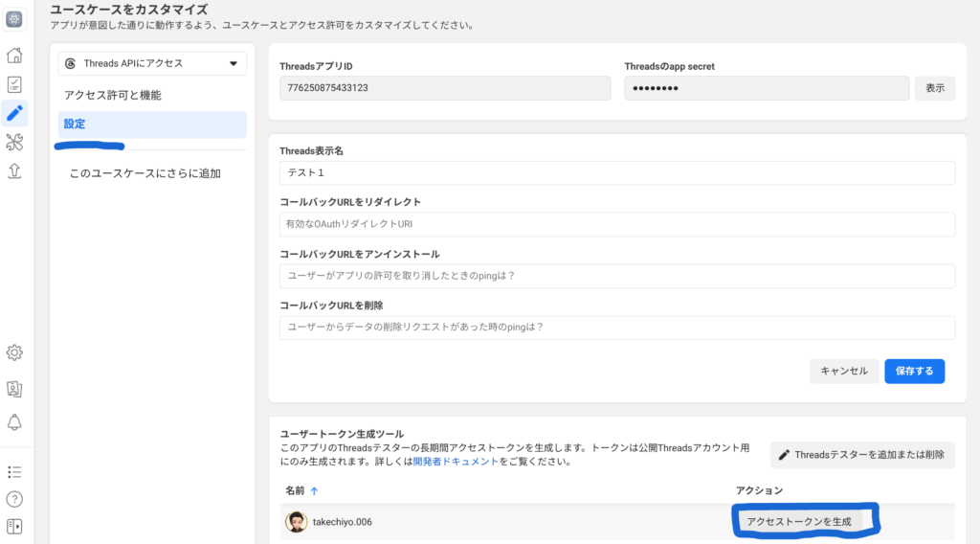Screen dimensions: 980x544
Task: Open the tools wrench icon in sidebar
Action: tap(14, 143)
